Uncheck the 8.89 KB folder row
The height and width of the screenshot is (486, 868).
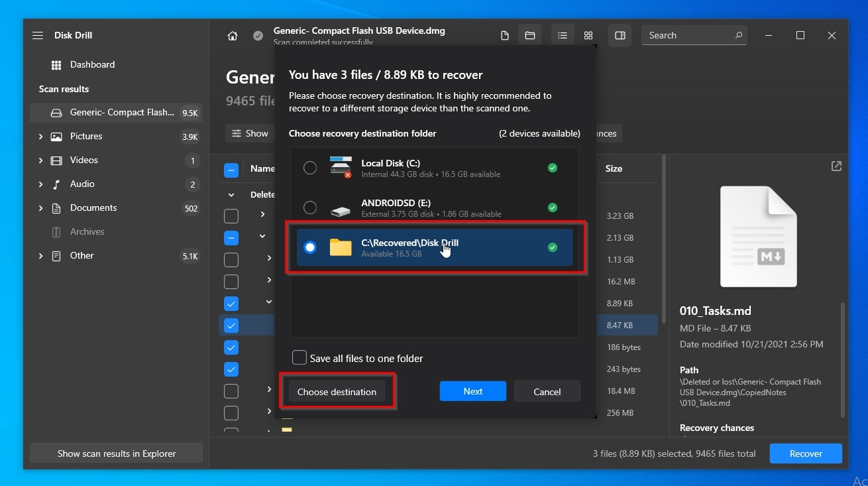pos(231,304)
